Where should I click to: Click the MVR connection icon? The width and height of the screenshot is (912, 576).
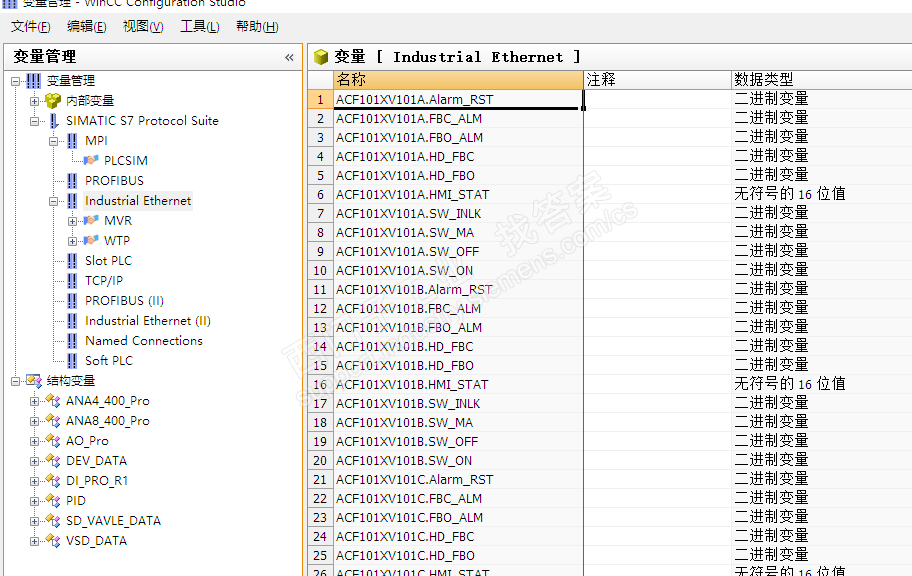tap(91, 221)
